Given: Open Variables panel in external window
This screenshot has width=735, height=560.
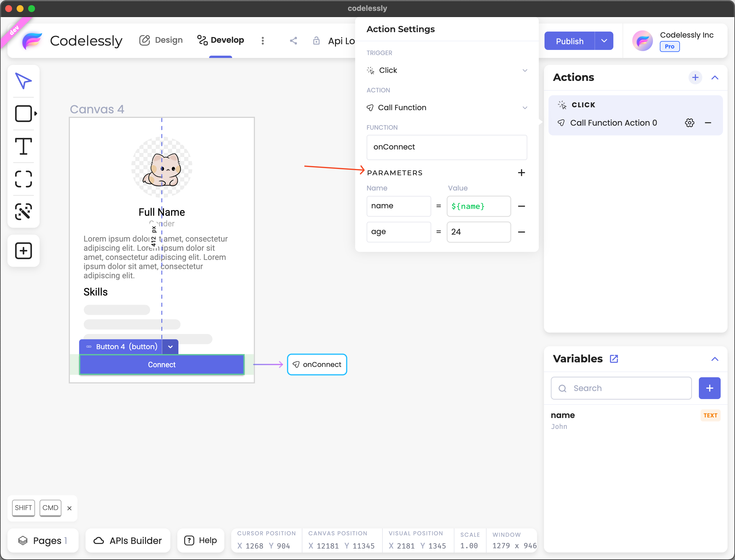Looking at the screenshot, I should pyautogui.click(x=614, y=359).
